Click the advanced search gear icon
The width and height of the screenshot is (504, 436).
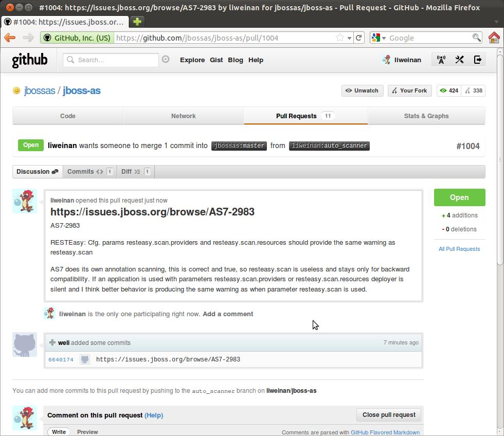[166, 60]
